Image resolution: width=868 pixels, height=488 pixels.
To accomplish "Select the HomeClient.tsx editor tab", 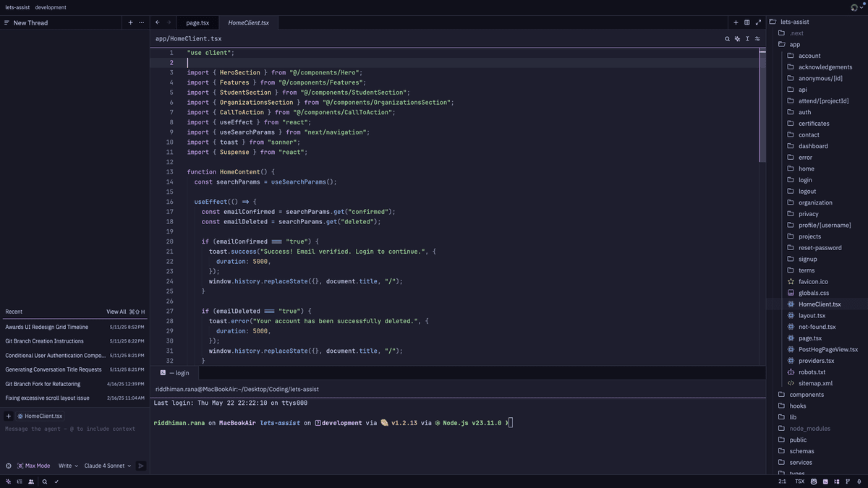I will [x=249, y=22].
